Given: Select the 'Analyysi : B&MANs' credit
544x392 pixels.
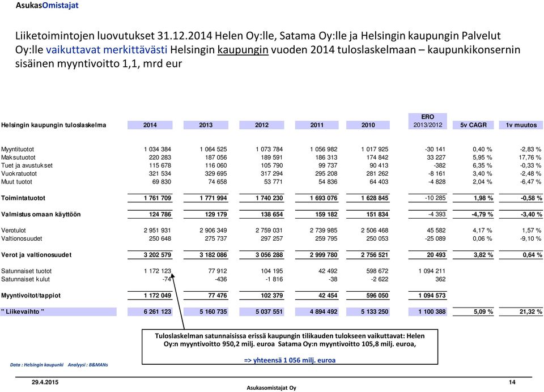Looking at the screenshot, I should 88,365.
